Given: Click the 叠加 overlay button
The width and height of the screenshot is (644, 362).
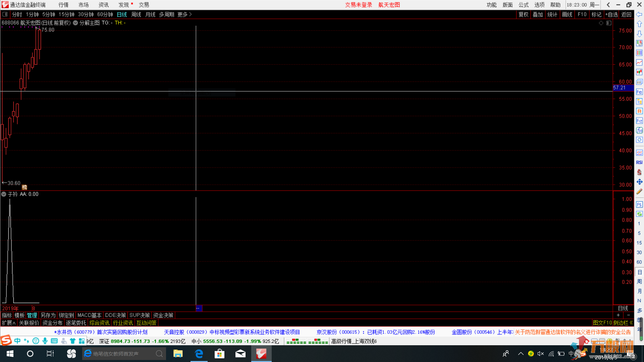Looking at the screenshot, I should point(538,14).
